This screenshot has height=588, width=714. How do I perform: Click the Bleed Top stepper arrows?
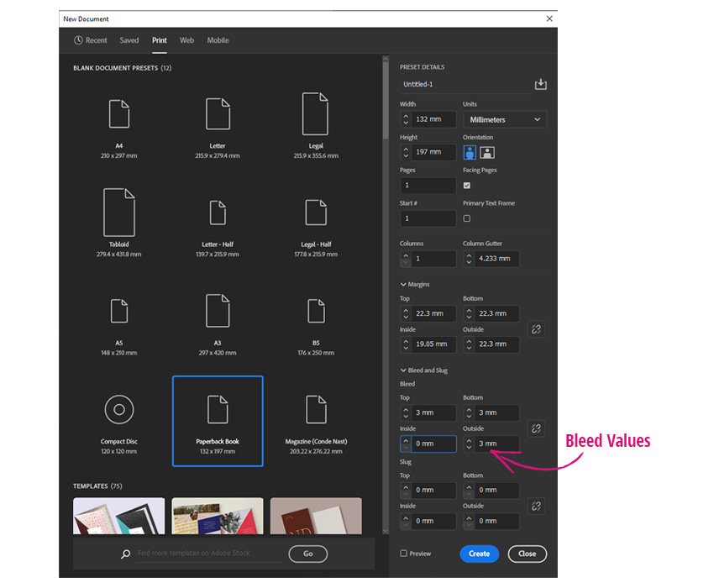click(x=406, y=412)
